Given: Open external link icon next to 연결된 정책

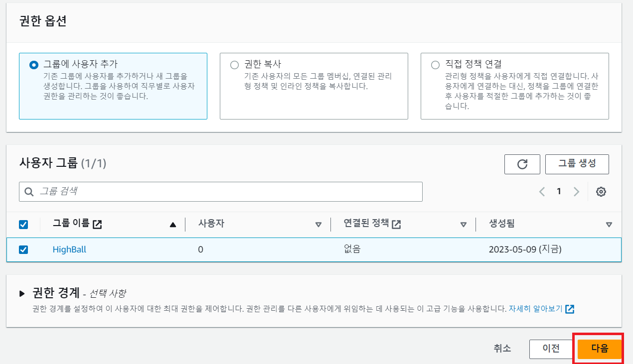Looking at the screenshot, I should click(396, 224).
